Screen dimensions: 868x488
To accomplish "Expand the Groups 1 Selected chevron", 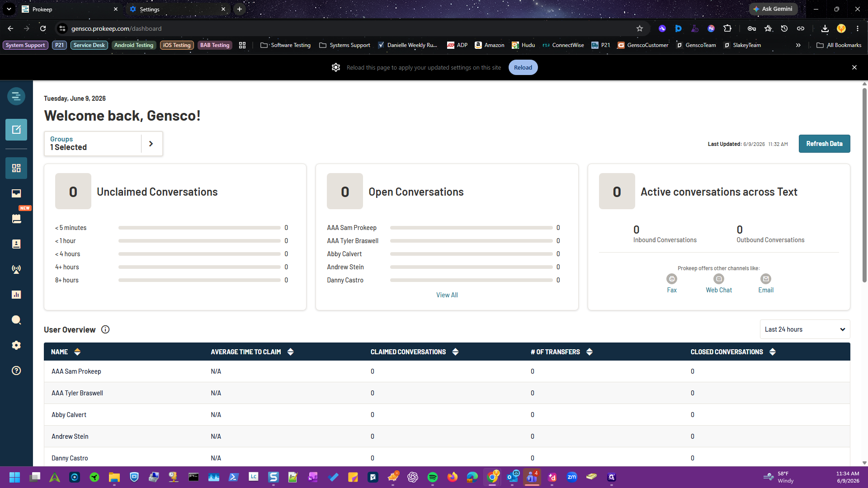I will pos(151,144).
